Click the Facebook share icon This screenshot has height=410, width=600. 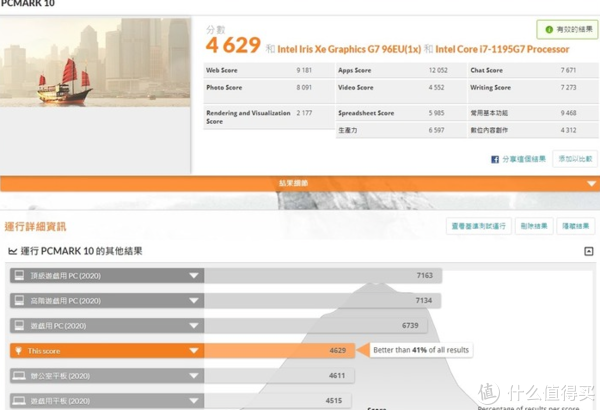point(495,159)
